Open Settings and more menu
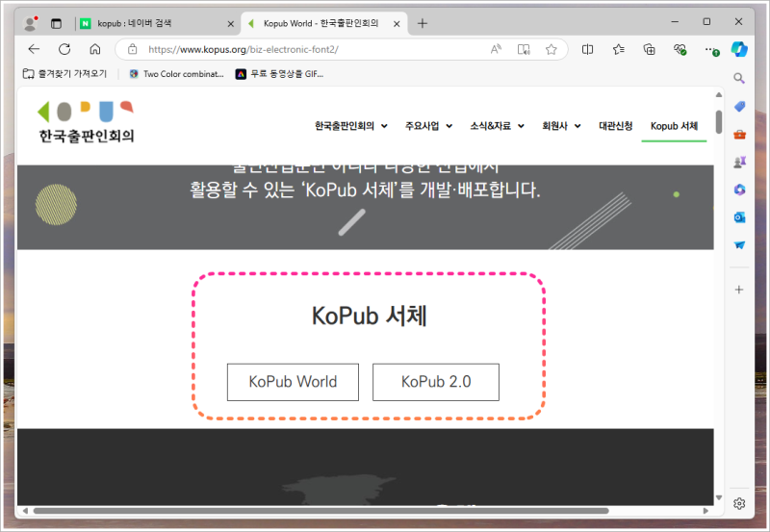The image size is (770, 532). tap(711, 49)
